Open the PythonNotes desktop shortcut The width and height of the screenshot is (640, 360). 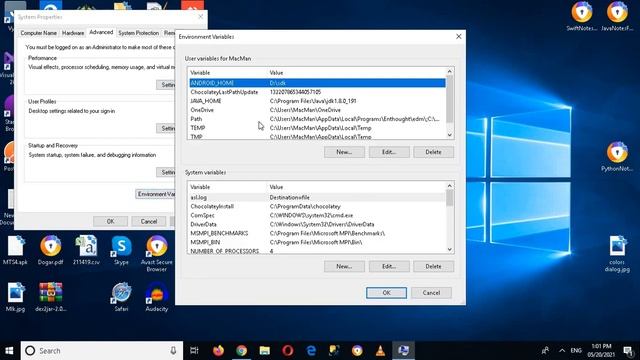pyautogui.click(x=617, y=157)
